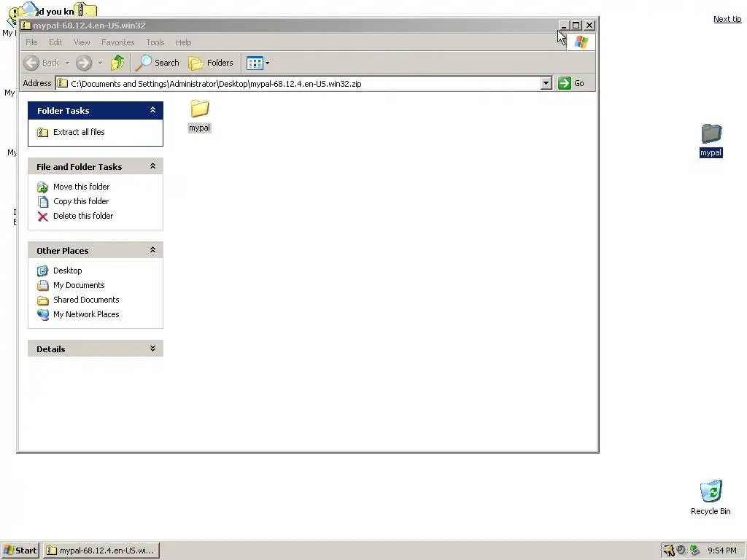Screen dimensions: 747x560
Task: Expand the Address bar dropdown
Action: pos(546,83)
